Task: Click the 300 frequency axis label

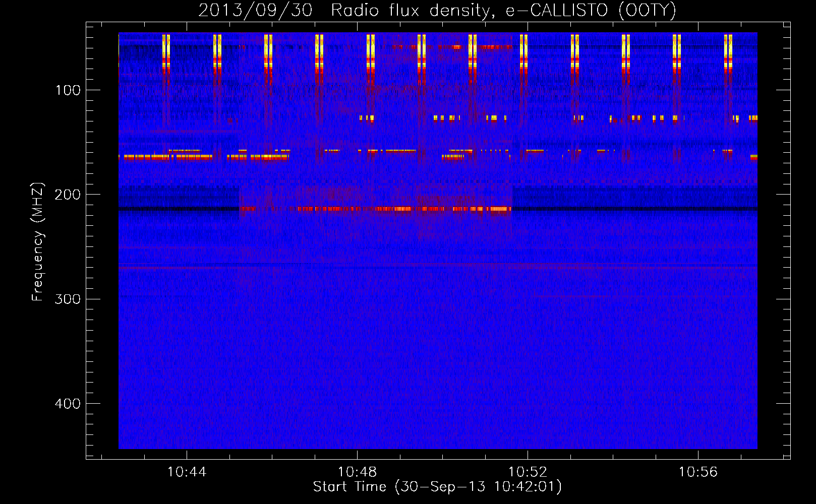Action: [x=68, y=299]
